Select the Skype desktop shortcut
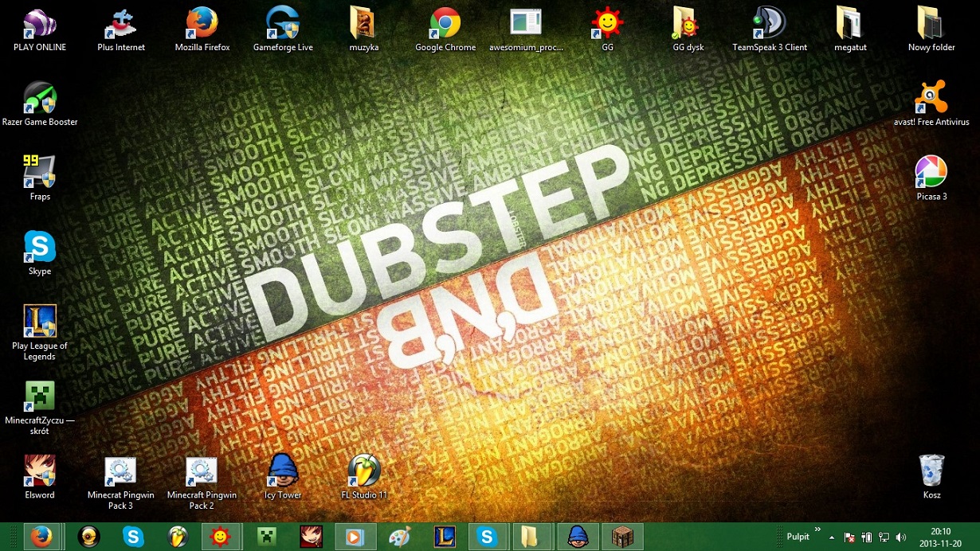Image resolution: width=980 pixels, height=551 pixels. tap(40, 253)
